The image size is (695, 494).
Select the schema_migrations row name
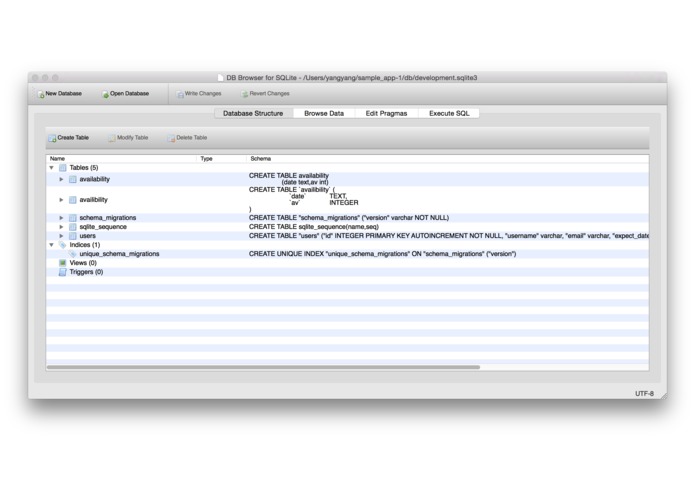pos(108,218)
